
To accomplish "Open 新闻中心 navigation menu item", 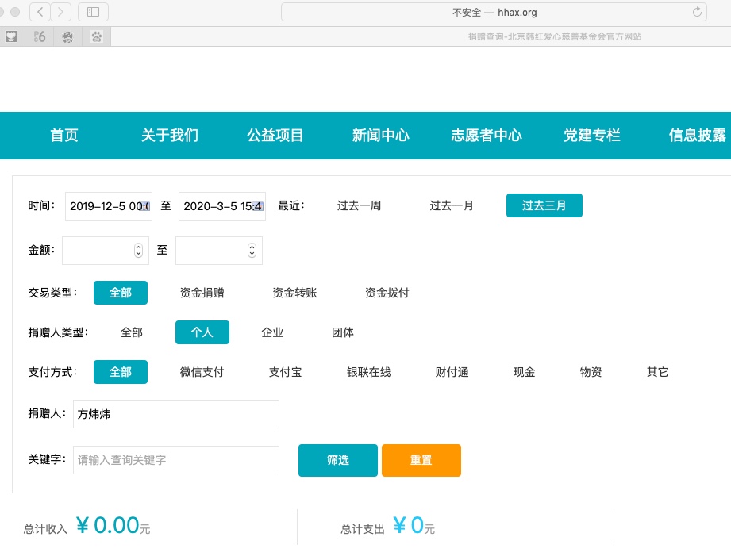I will point(381,136).
